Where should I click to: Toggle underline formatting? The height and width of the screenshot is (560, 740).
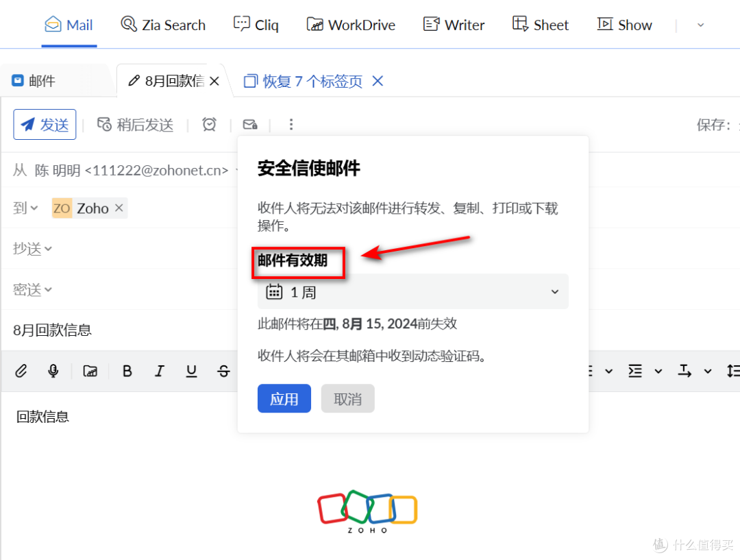coord(191,371)
